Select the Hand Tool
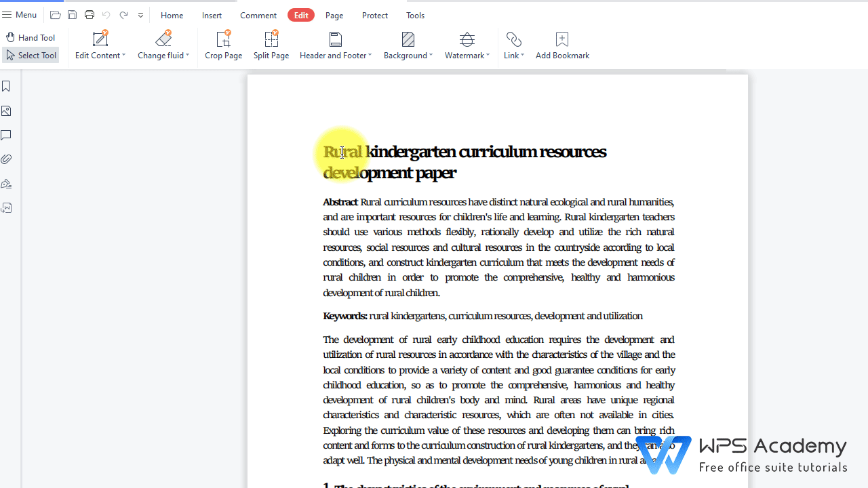The width and height of the screenshot is (868, 488). 31,37
